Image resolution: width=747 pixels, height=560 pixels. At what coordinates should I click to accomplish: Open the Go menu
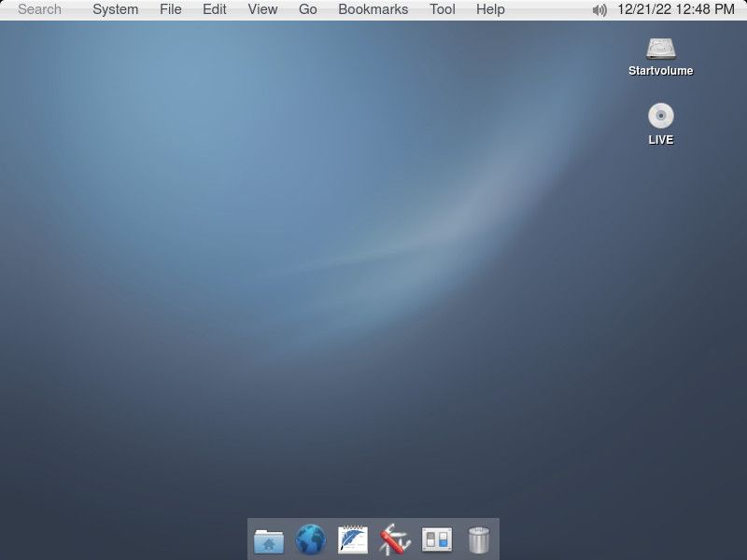click(x=308, y=9)
